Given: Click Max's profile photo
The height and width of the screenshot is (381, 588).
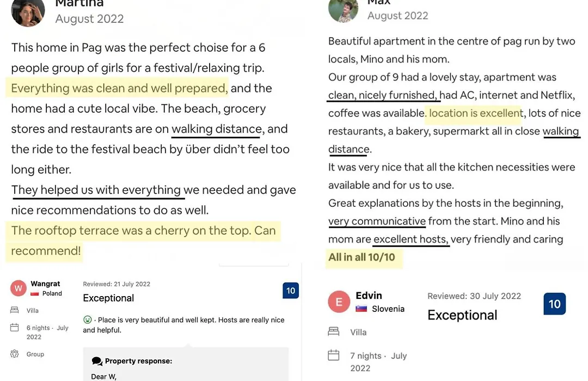Looking at the screenshot, I should pyautogui.click(x=343, y=10).
